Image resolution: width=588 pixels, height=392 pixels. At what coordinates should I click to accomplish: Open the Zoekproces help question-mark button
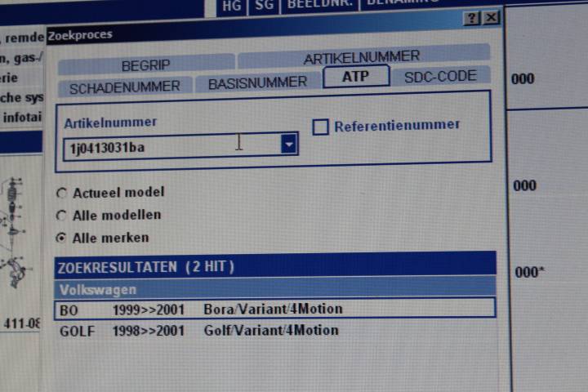click(x=472, y=18)
